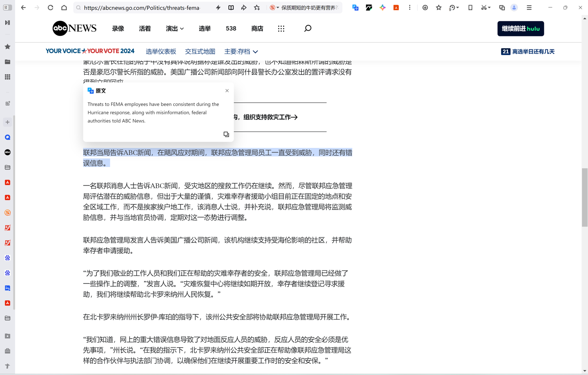The image size is (588, 375).
Task: Open the 选举 navigation item
Action: click(205, 29)
